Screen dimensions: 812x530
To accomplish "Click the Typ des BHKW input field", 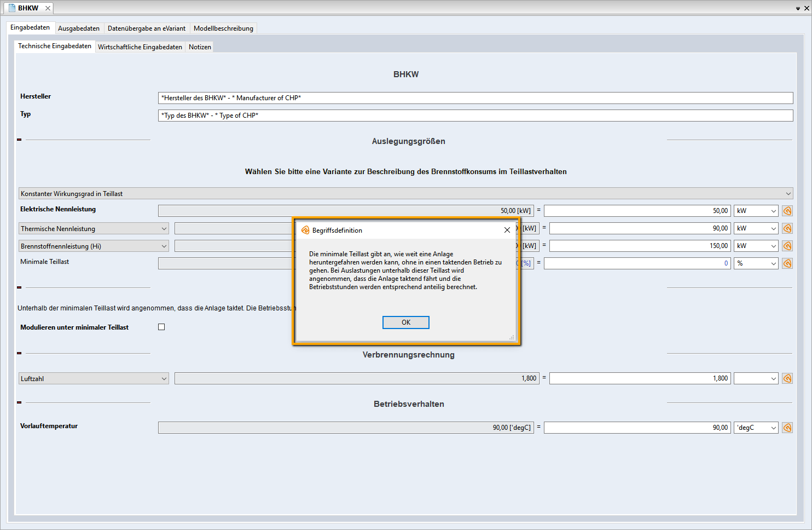I will click(x=475, y=116).
